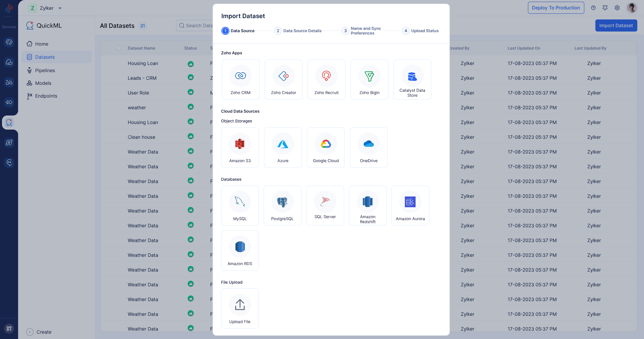The height and width of the screenshot is (339, 644).
Task: Open settings gear in top bar
Action: pyautogui.click(x=617, y=8)
